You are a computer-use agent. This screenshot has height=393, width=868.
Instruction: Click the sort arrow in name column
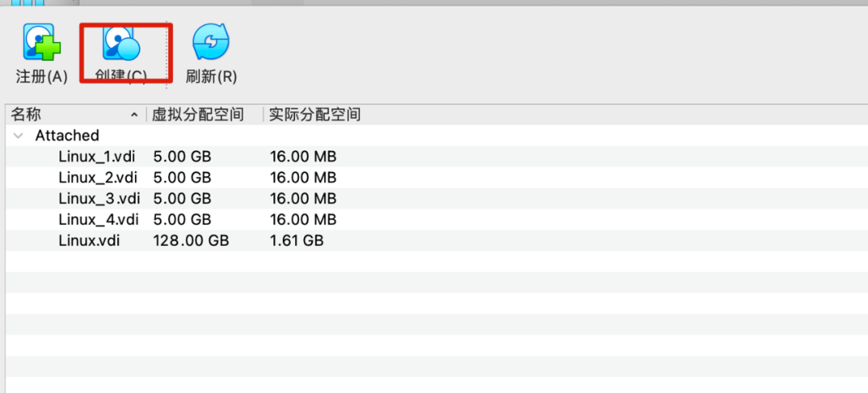click(134, 115)
